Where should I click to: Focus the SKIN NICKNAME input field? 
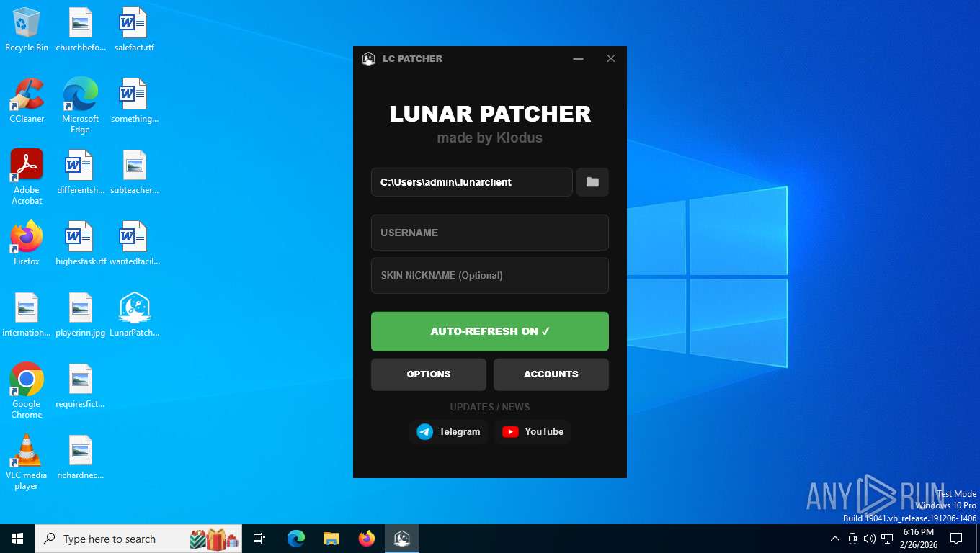pyautogui.click(x=490, y=275)
